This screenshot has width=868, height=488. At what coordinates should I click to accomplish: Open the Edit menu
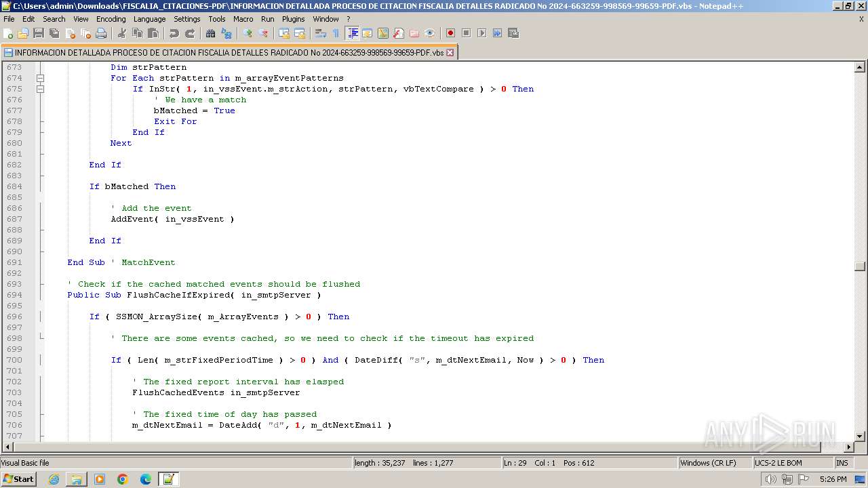point(28,19)
